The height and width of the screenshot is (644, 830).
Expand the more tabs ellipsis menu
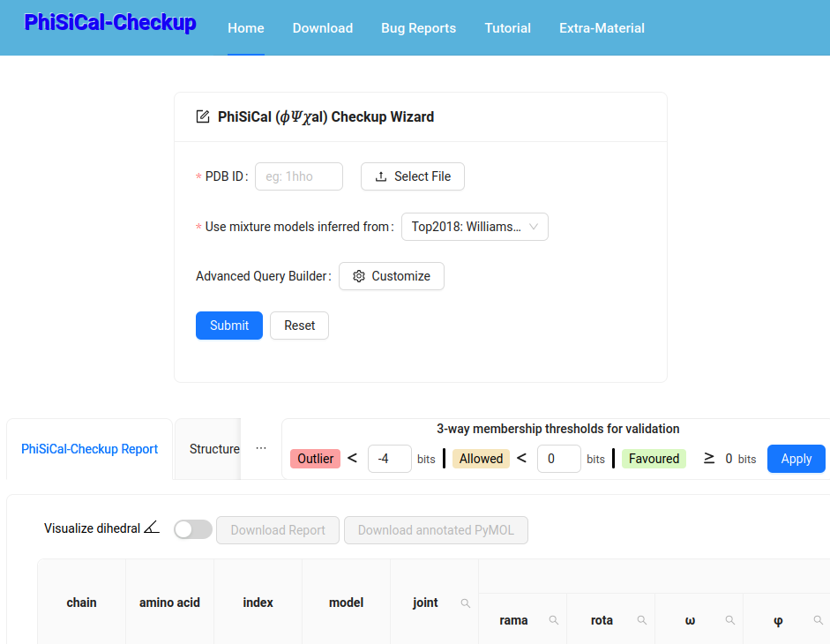pos(261,448)
